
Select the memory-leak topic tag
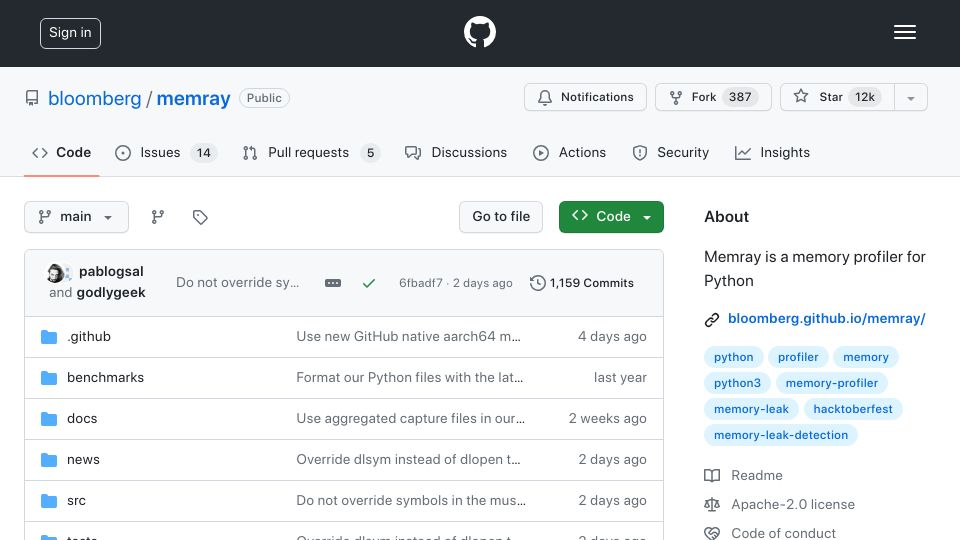click(751, 409)
